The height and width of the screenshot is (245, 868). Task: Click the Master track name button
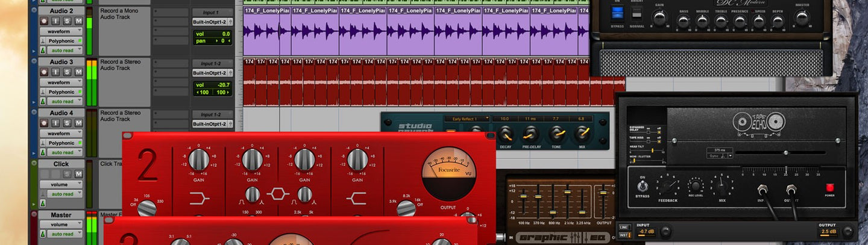pyautogui.click(x=61, y=215)
